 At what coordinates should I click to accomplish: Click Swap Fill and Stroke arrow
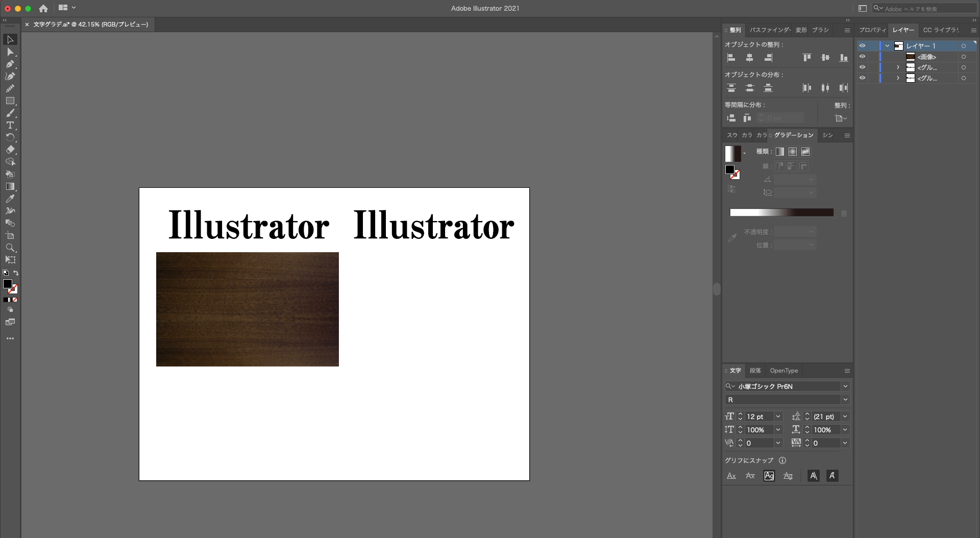click(16, 273)
